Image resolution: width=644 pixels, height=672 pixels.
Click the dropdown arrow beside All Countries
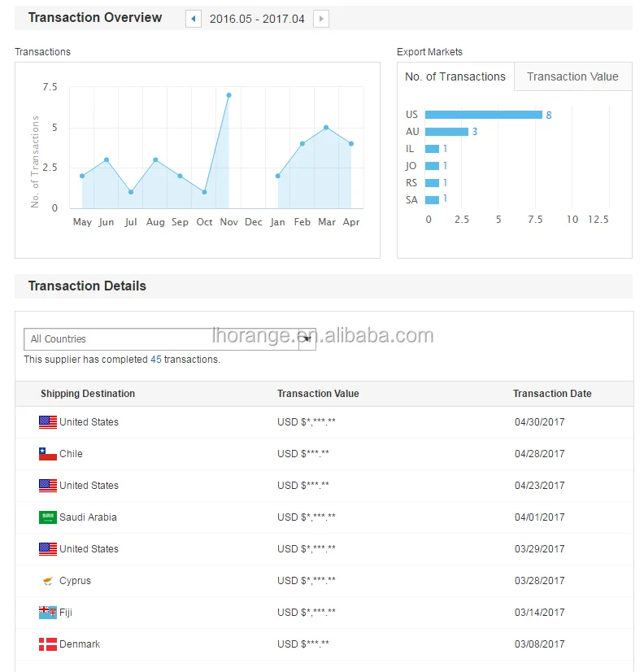pyautogui.click(x=307, y=339)
